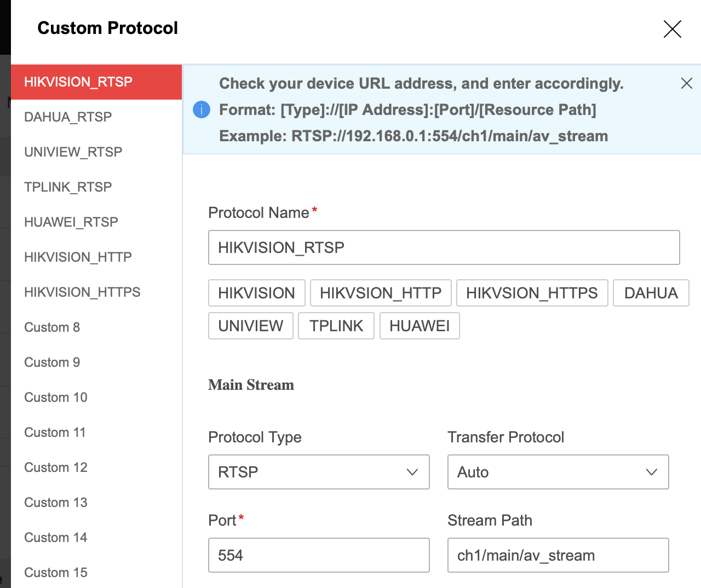Choose the DAHUA preset button

tap(651, 293)
